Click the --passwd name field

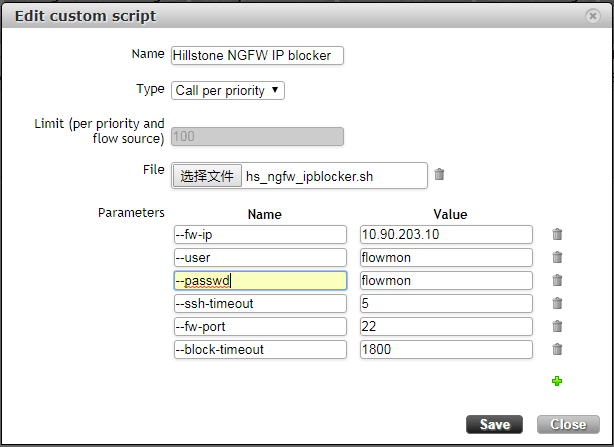click(259, 280)
